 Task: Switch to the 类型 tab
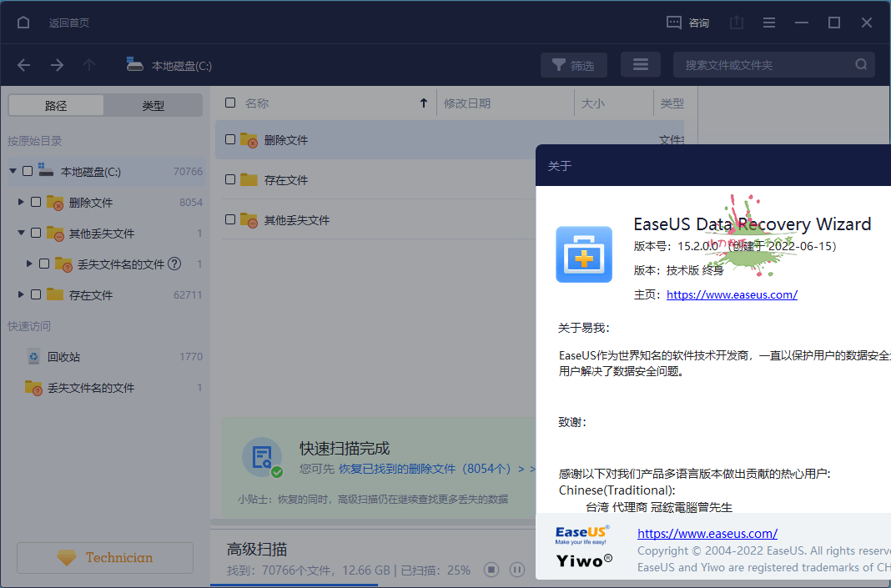coord(153,104)
